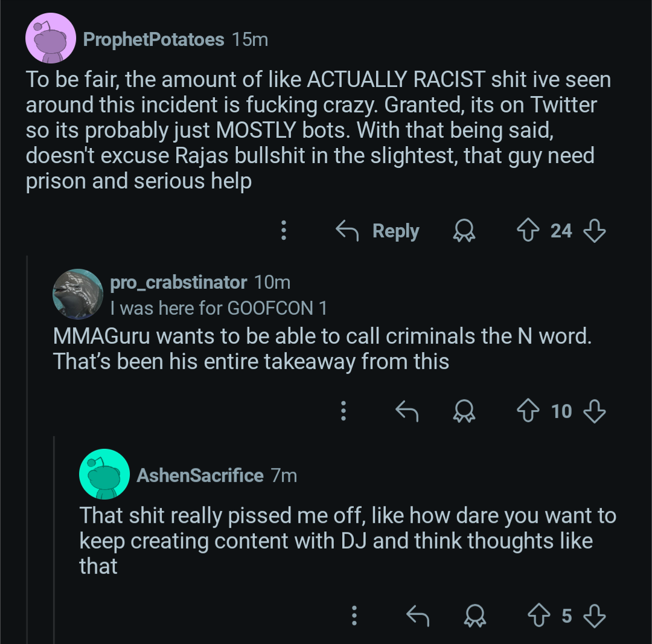This screenshot has width=652, height=644.
Task: Give award to ProphetPotatoes' comment
Action: point(464,231)
